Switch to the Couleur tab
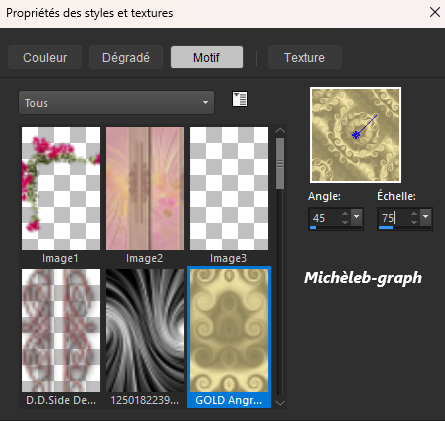Screen dimensions: 445x421 tap(45, 57)
